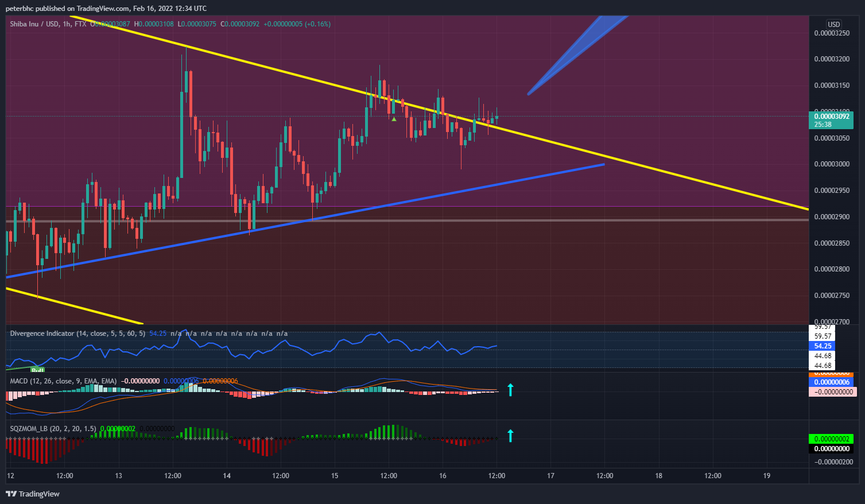Click the MACD (12, 26, close, 9, EMA, EMA) legend
Image resolution: width=865 pixels, height=504 pixels.
[63, 381]
